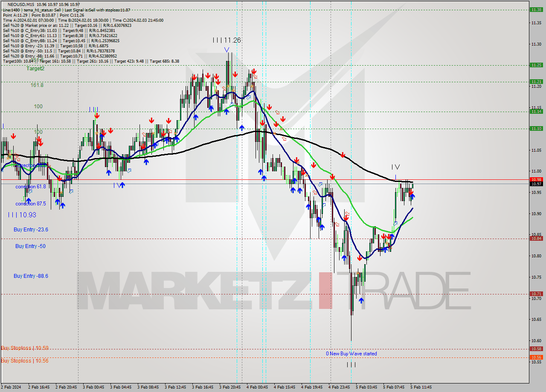Image resolution: width=546 pixels, height=392 pixels.
Task: Click the black 'I V' label near the latest candles
Action: coord(395,167)
